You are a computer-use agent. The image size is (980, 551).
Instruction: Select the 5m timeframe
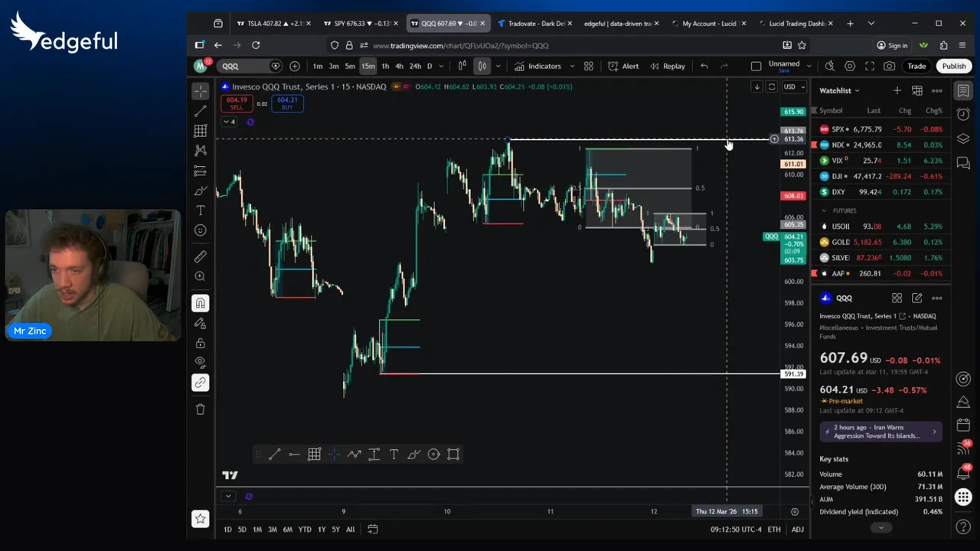(x=350, y=67)
